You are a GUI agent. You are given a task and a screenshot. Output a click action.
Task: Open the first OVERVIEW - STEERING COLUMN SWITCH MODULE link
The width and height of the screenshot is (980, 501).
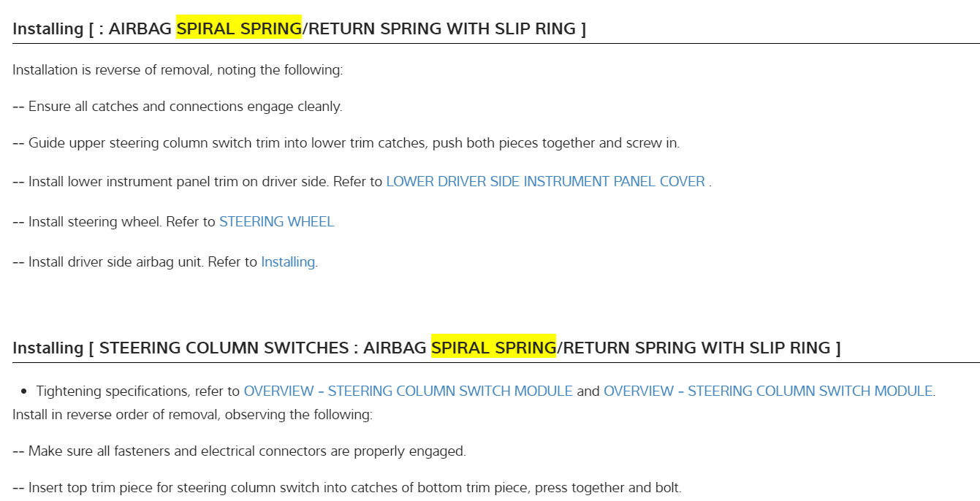click(x=408, y=391)
